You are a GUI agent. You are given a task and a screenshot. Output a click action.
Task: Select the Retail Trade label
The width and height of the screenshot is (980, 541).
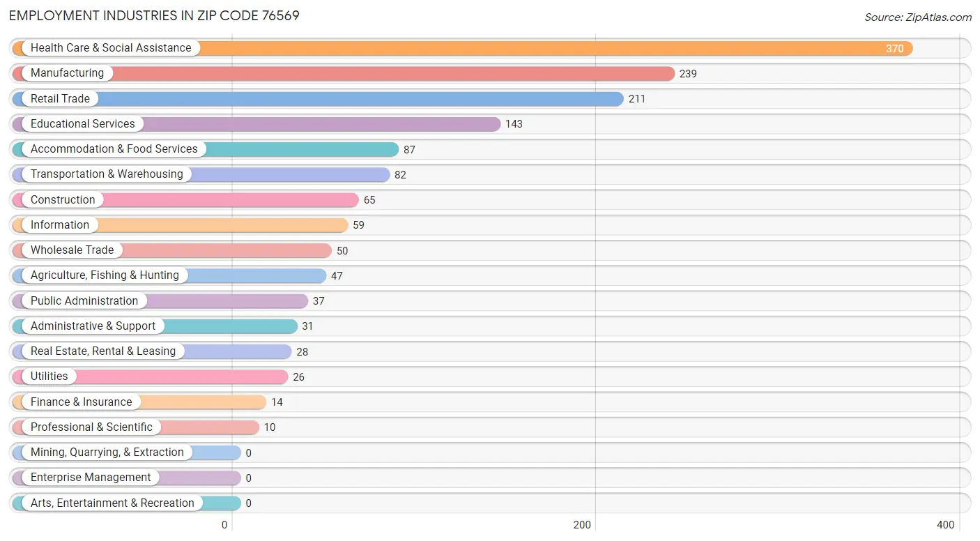pos(60,99)
